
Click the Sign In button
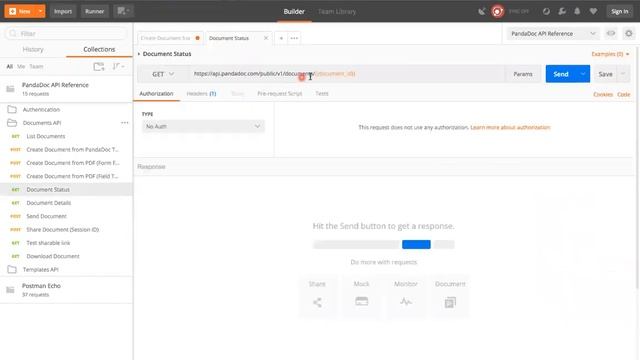620,11
